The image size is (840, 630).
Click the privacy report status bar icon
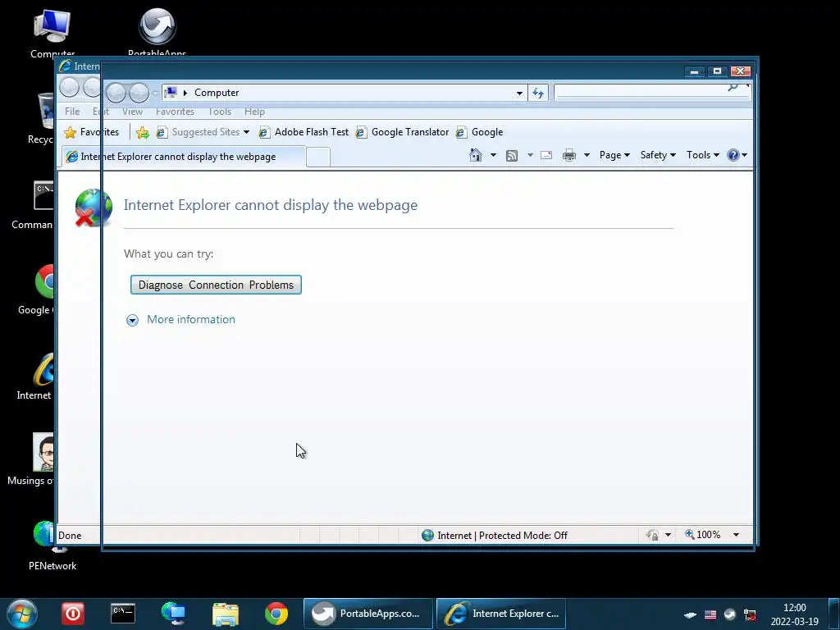coord(652,535)
